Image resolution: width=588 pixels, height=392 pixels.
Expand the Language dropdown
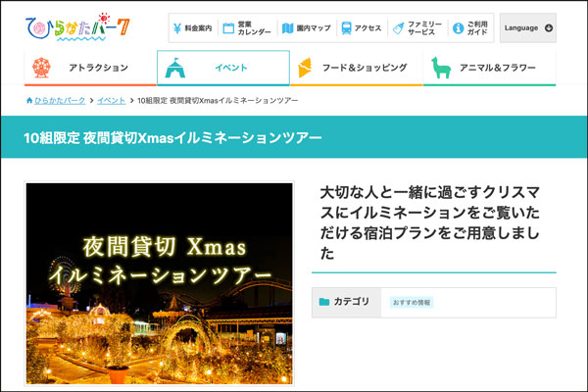pos(527,27)
